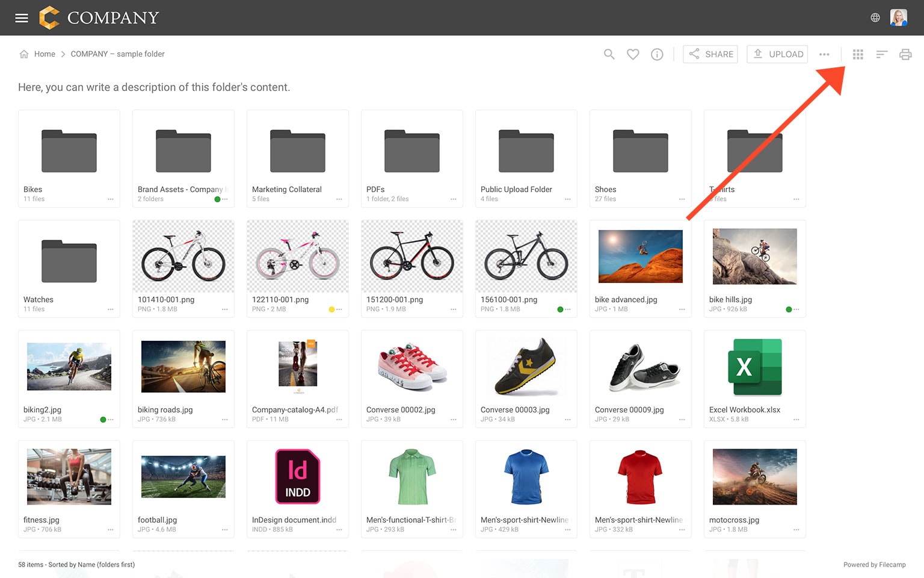924x578 pixels.
Task: Open Shoes folder options menu
Action: pos(682,199)
